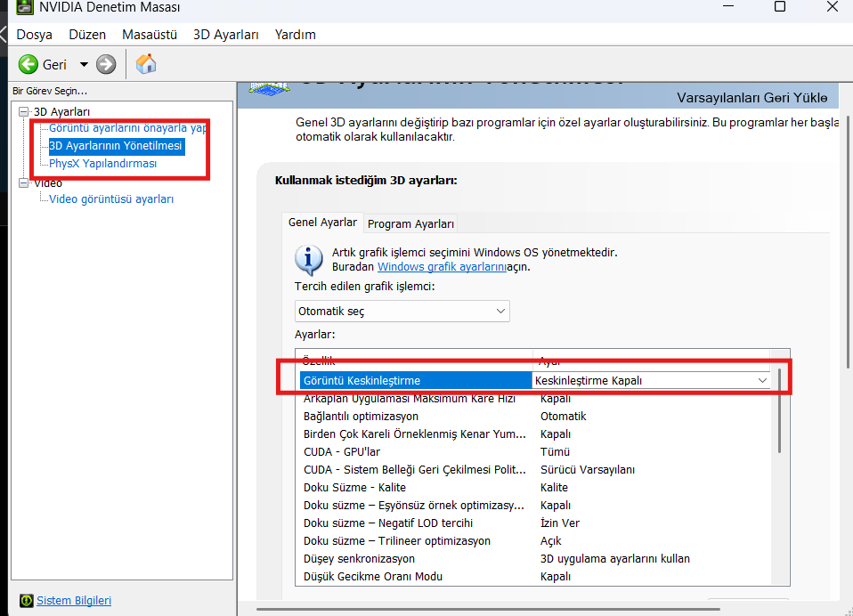Click the grey forward arrow icon

point(106,65)
